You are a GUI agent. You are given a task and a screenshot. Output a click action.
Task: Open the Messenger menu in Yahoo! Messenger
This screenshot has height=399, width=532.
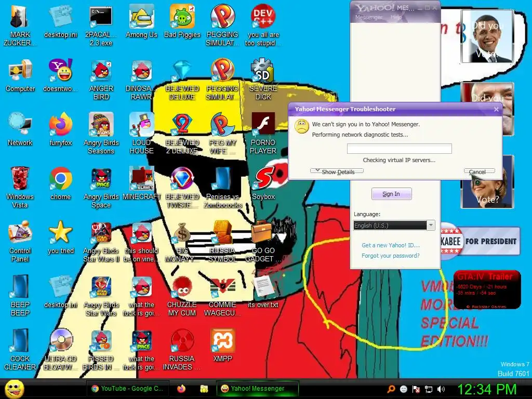pyautogui.click(x=368, y=17)
